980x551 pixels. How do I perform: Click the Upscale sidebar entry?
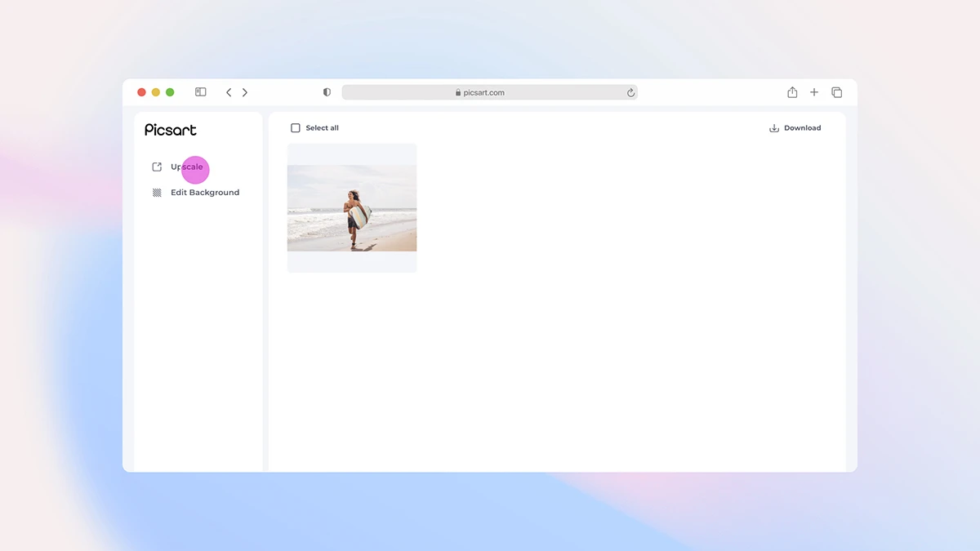[186, 167]
